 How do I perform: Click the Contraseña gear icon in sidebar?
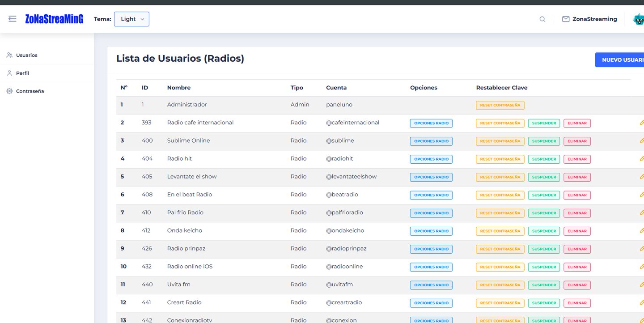click(9, 91)
